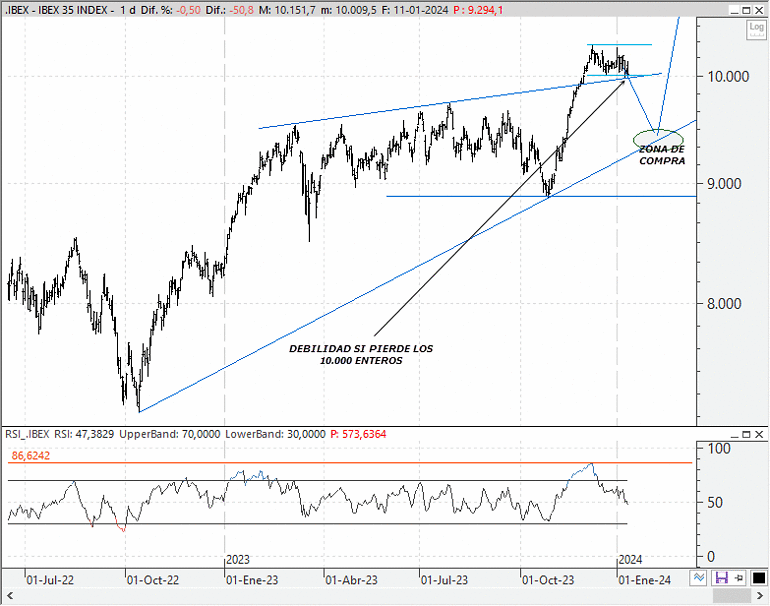Screen dimensions: 770x606
Task: Click the 'RSI_.IBEX' indicator label
Action: point(28,434)
